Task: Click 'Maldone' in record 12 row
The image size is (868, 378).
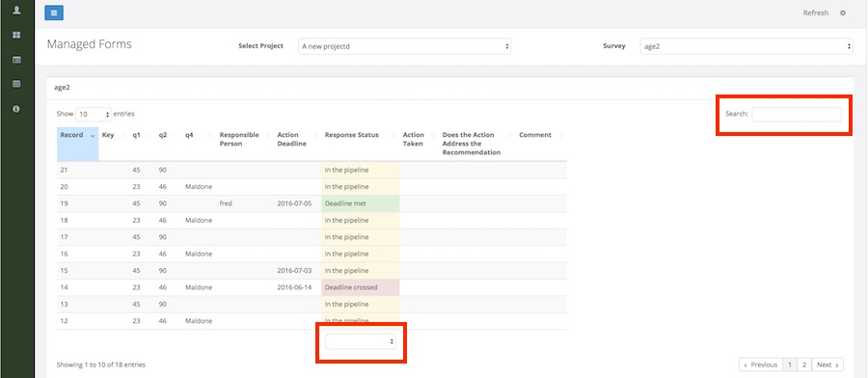Action: pos(199,321)
